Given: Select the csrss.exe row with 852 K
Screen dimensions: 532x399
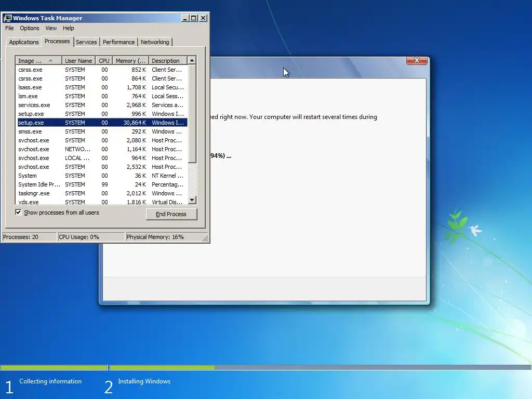Looking at the screenshot, I should click(x=101, y=70).
